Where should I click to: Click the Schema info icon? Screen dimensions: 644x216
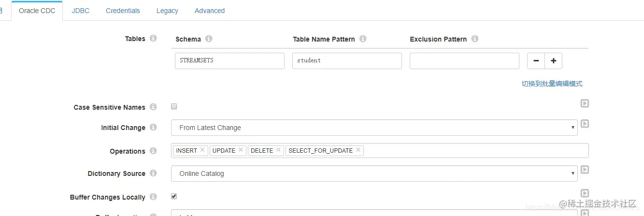click(209, 39)
